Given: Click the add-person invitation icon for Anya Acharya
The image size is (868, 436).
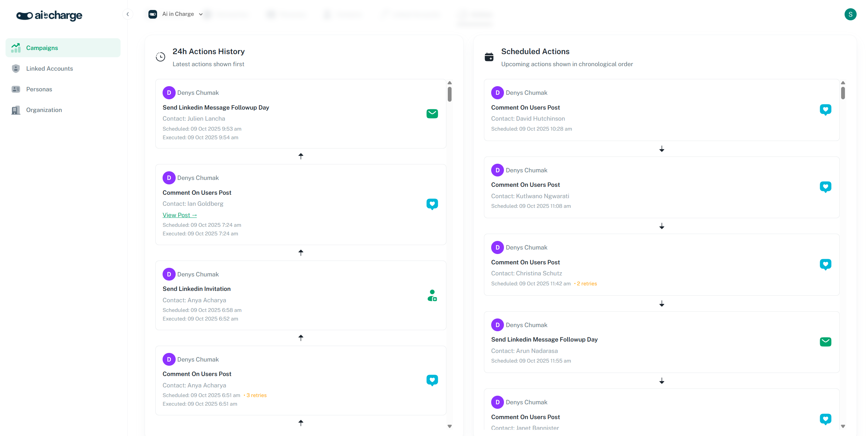Looking at the screenshot, I should point(432,296).
